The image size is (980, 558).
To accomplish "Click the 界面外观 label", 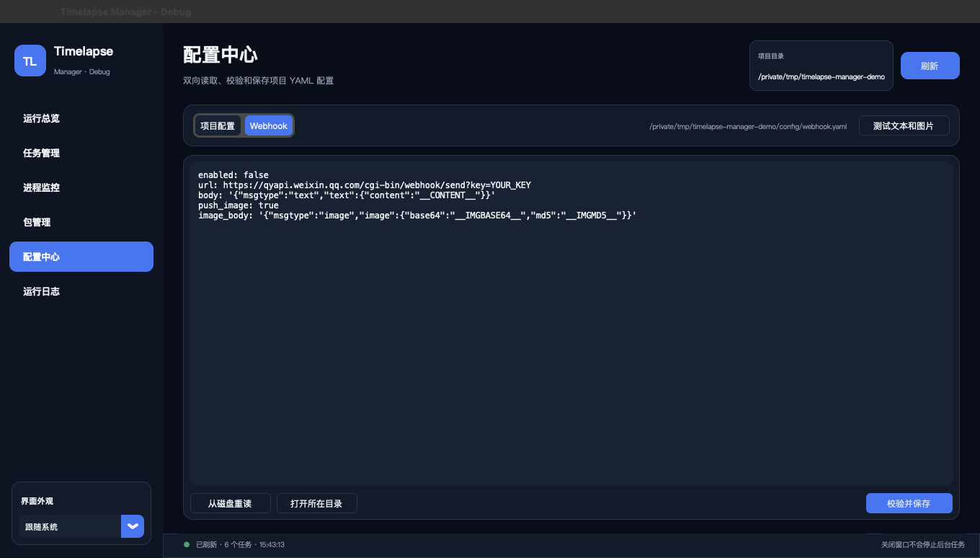I will coord(37,501).
